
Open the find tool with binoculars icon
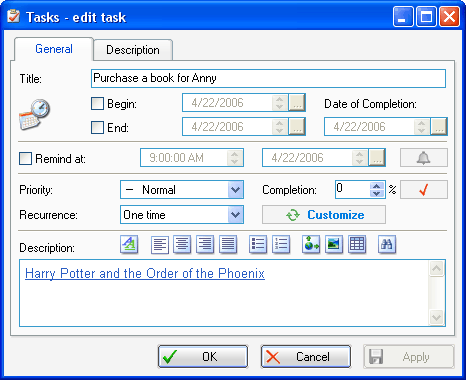click(x=387, y=245)
